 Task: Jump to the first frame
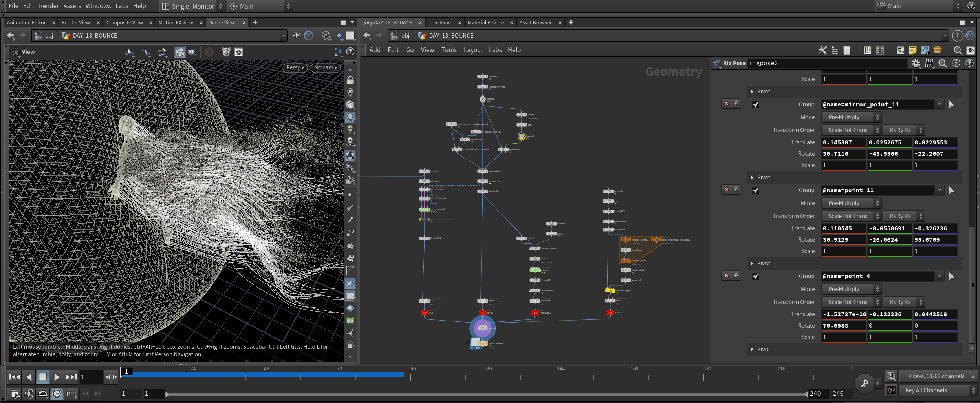tap(15, 377)
